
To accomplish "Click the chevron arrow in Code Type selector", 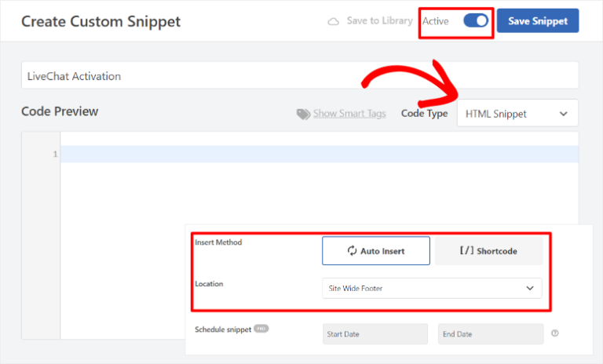I will (563, 114).
